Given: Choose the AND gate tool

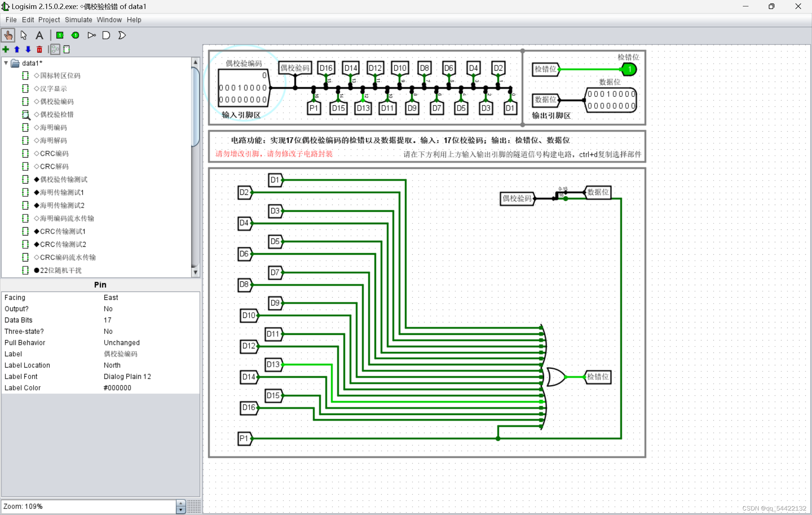Looking at the screenshot, I should (x=106, y=35).
